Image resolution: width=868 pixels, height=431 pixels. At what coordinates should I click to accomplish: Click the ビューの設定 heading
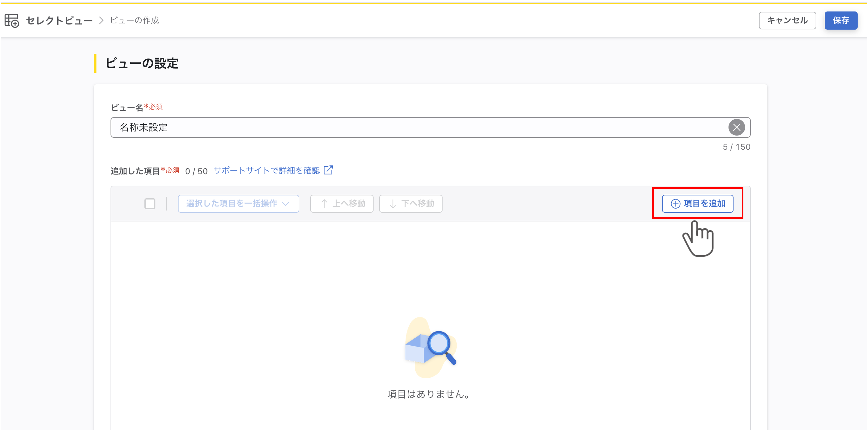[142, 63]
